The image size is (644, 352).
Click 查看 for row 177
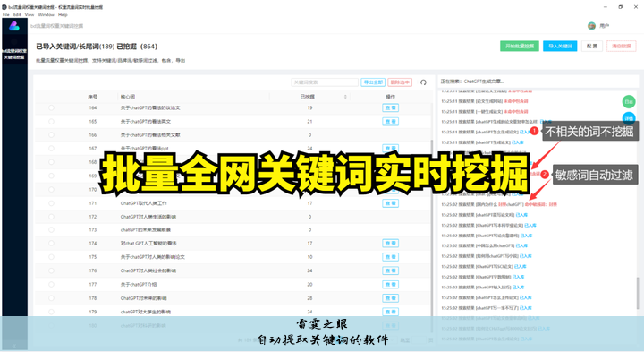(390, 284)
